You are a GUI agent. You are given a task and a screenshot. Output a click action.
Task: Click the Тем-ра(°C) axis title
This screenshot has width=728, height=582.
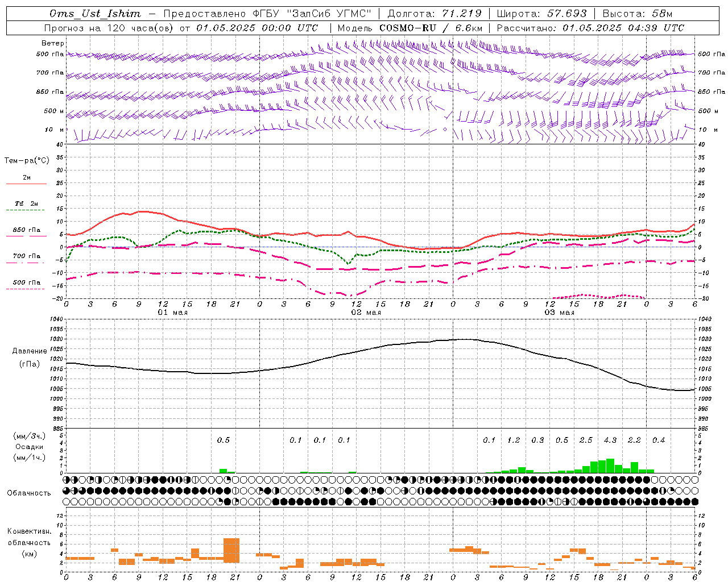(27, 161)
